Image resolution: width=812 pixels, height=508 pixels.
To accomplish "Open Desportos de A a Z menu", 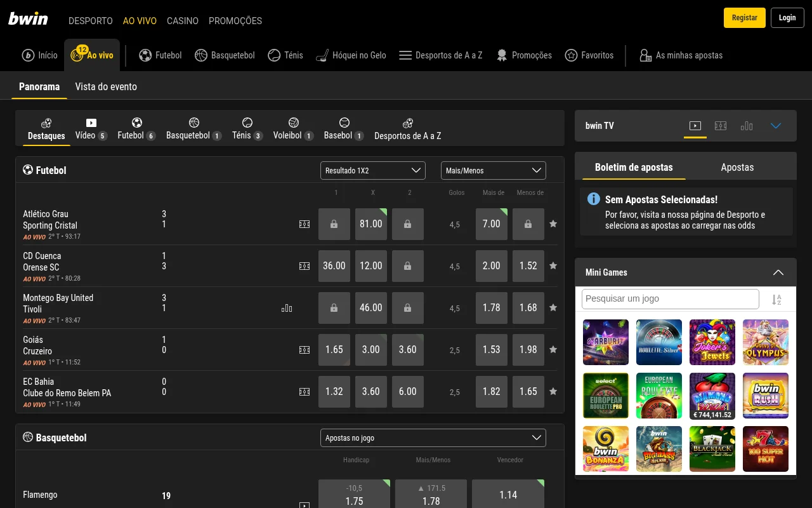I will tap(441, 55).
